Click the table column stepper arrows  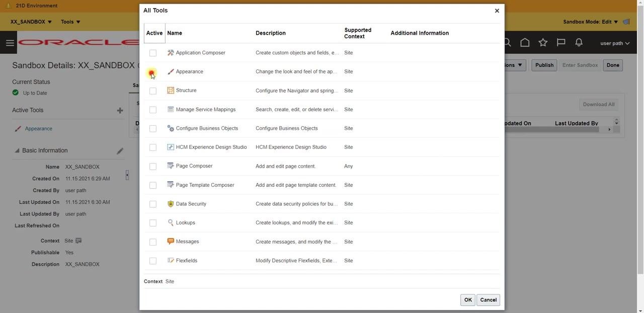[x=616, y=123]
